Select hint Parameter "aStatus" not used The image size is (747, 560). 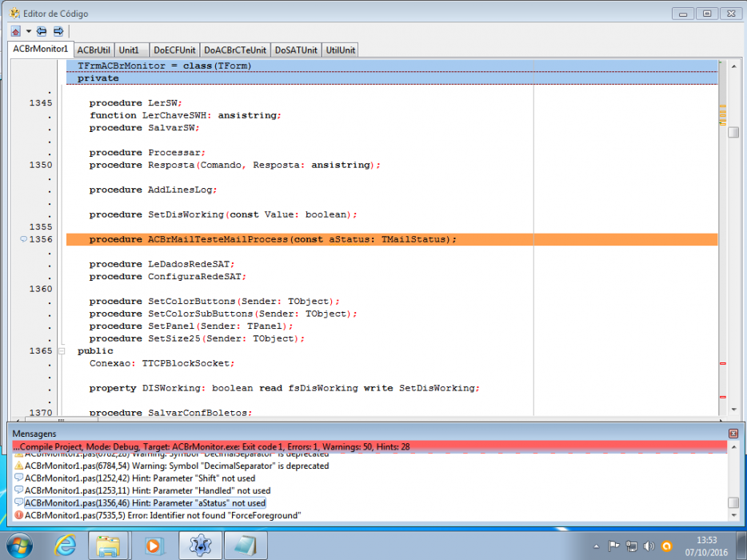click(145, 503)
